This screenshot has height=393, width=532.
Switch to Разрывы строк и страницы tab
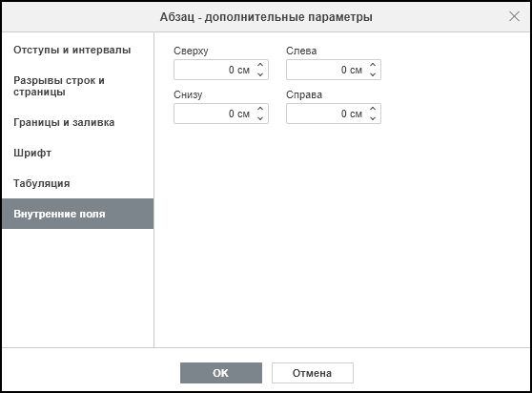[x=77, y=86]
